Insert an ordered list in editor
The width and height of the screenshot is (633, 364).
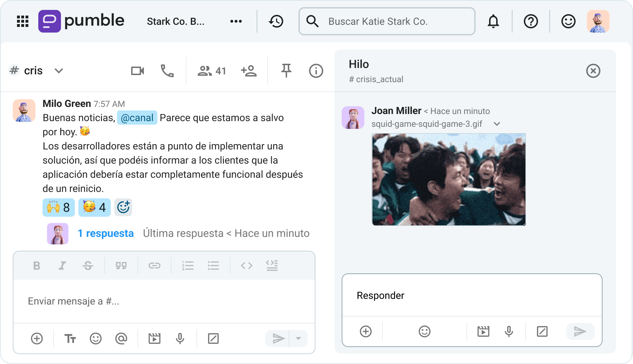187,265
